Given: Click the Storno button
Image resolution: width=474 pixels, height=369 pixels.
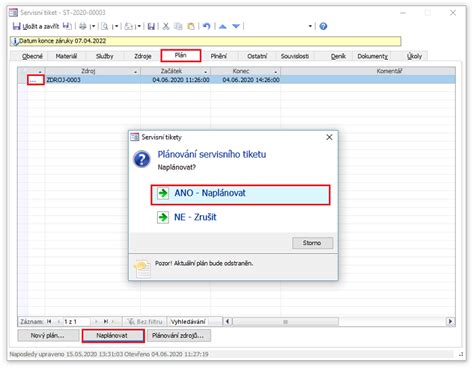Looking at the screenshot, I should coord(312,243).
